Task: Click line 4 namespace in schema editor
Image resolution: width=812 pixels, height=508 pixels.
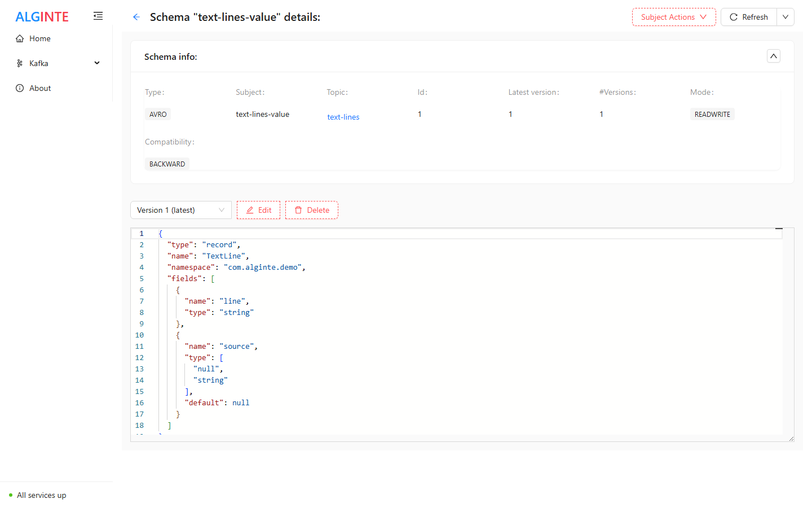Action: (236, 267)
